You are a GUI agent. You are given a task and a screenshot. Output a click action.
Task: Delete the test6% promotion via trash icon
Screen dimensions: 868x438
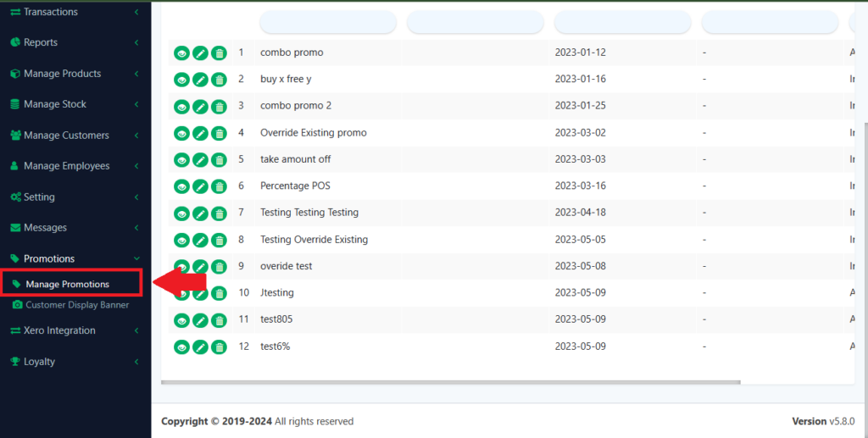[x=219, y=347]
